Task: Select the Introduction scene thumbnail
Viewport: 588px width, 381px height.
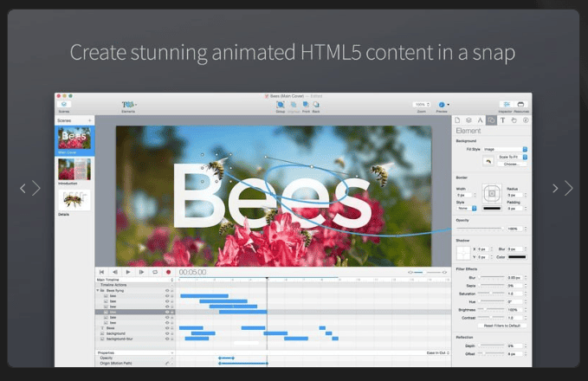Action: click(74, 169)
